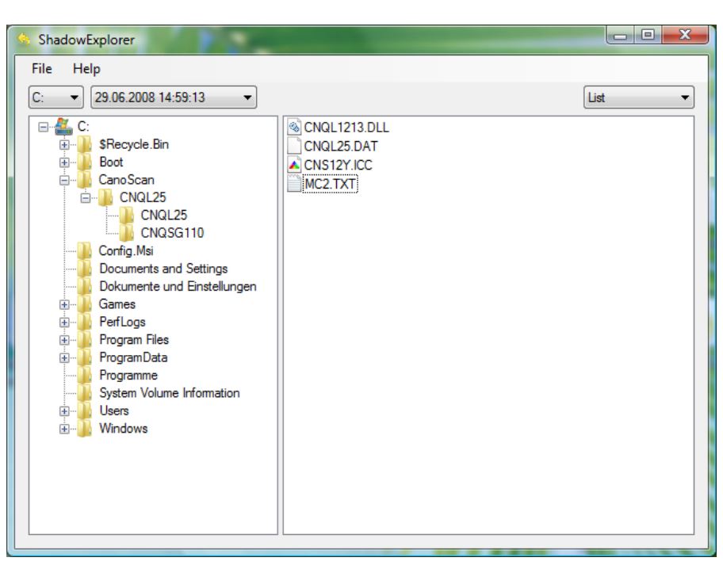Select the Documents and Settings label
This screenshot has width=723, height=588.
(163, 269)
